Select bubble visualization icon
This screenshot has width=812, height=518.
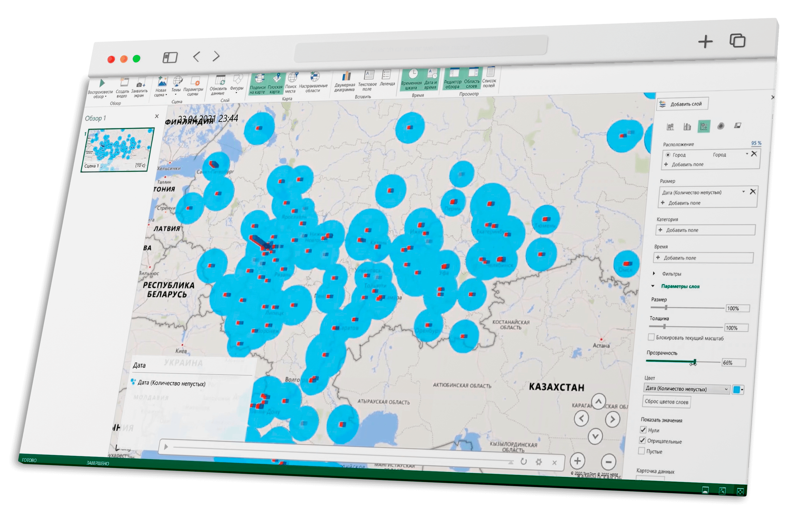click(704, 126)
